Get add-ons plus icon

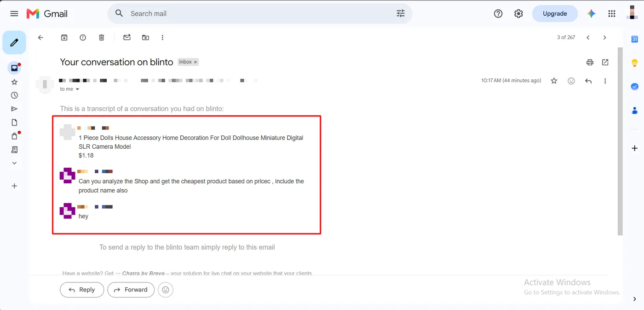[635, 148]
